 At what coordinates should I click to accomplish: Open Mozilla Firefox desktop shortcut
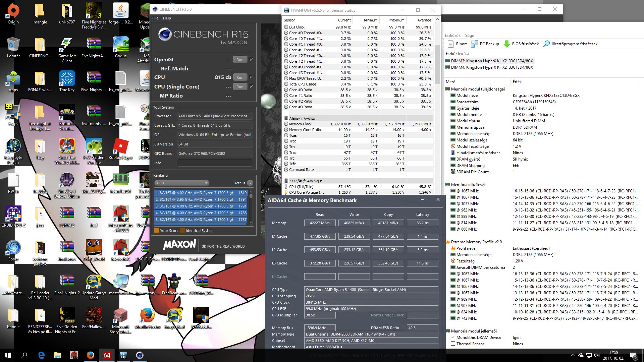[x=148, y=318]
